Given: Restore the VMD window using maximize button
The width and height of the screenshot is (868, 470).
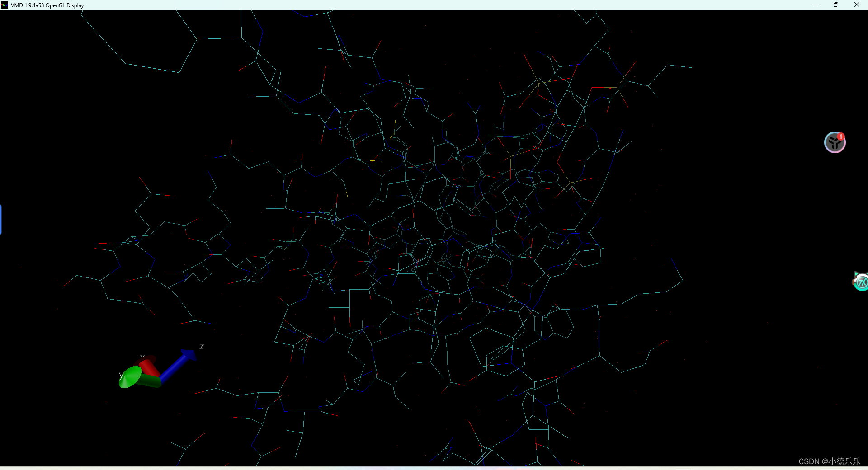Looking at the screenshot, I should pos(836,5).
